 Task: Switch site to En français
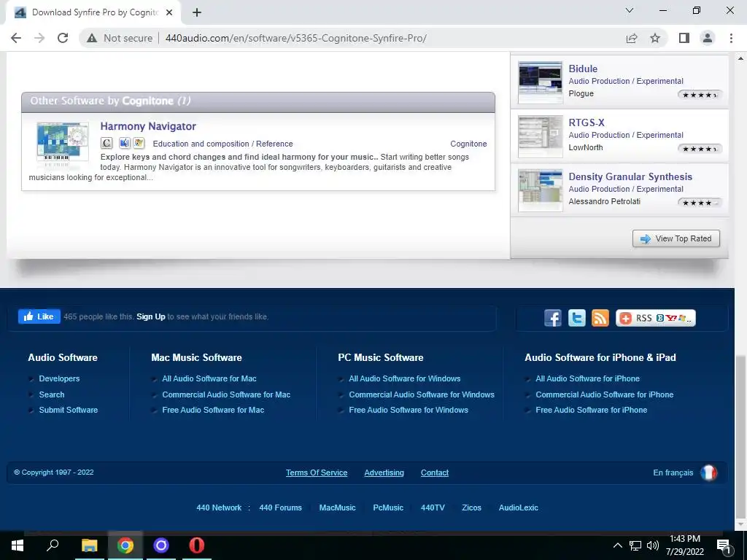(673, 472)
